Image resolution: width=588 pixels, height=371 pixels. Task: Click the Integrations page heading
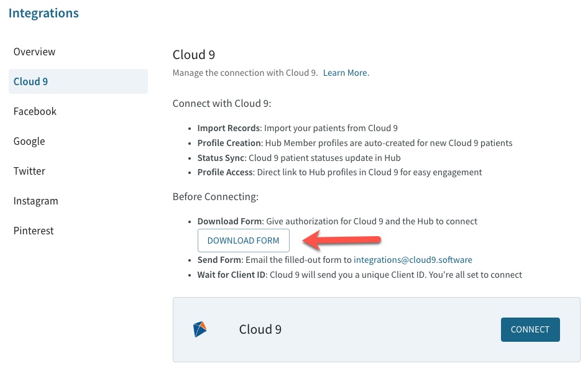point(44,13)
